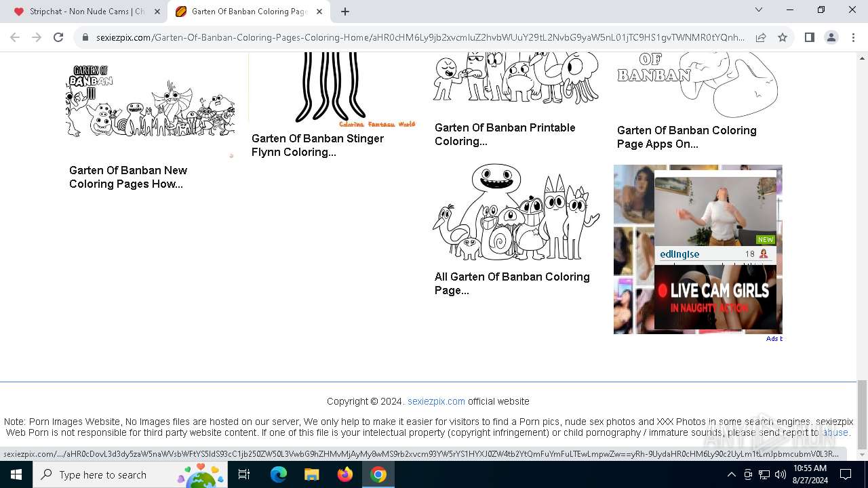The width and height of the screenshot is (868, 488).
Task: Toggle the browser side panel
Action: tap(809, 37)
